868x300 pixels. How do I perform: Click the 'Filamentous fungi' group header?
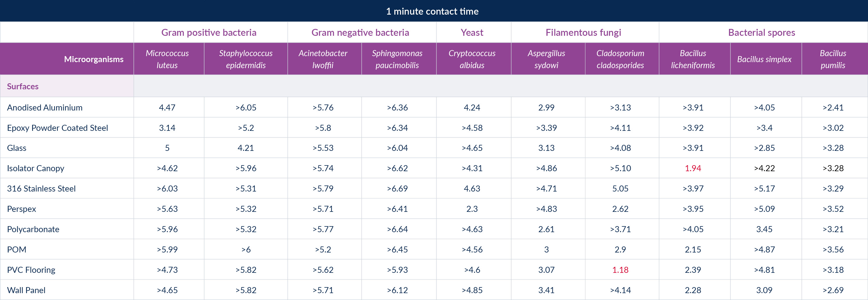pos(583,33)
